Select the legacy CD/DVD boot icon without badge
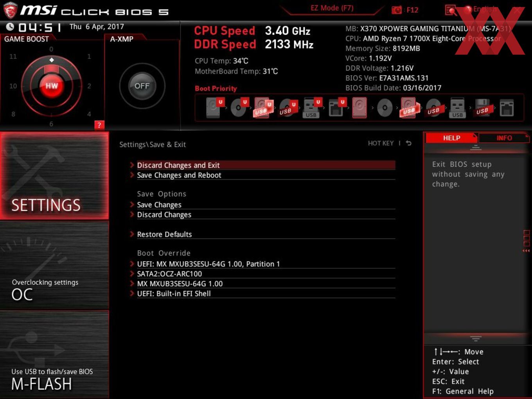Screen dimensions: 532x399 coord(385,108)
